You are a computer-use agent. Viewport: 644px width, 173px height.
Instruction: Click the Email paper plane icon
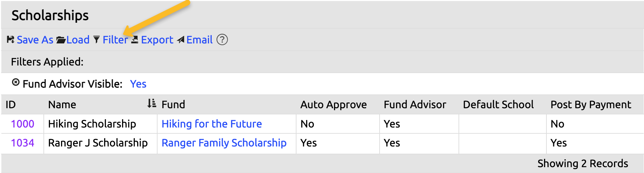point(181,40)
